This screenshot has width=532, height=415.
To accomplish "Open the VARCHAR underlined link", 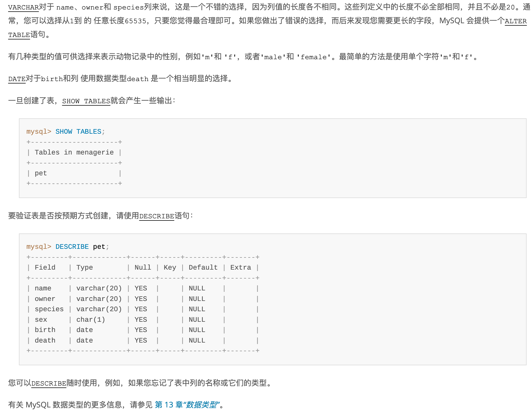I will pos(24,7).
